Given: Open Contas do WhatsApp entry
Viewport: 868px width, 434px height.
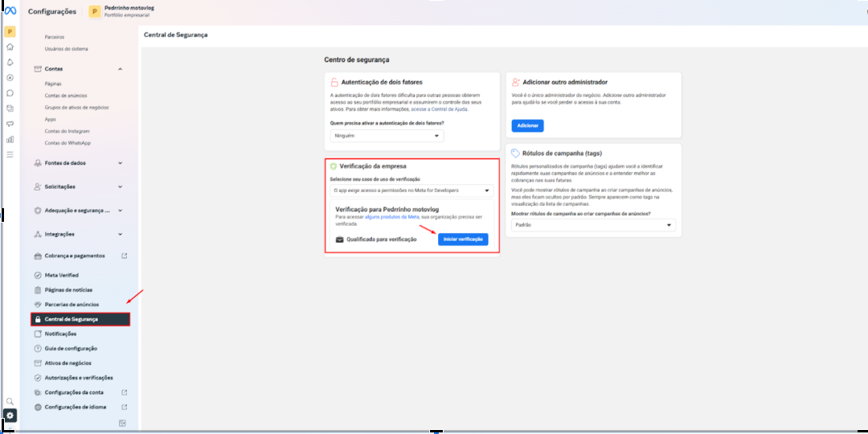Looking at the screenshot, I should 68,143.
